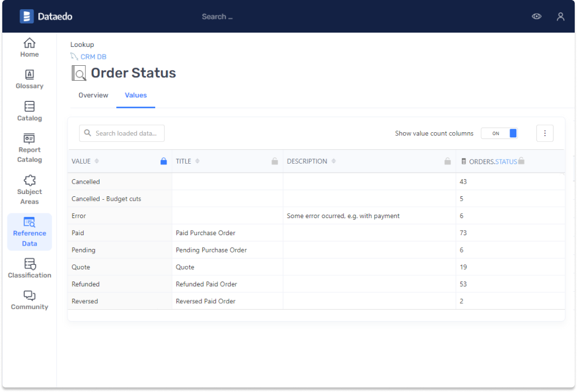Toggle Show value count columns switch
The height and width of the screenshot is (392, 577).
click(x=499, y=133)
